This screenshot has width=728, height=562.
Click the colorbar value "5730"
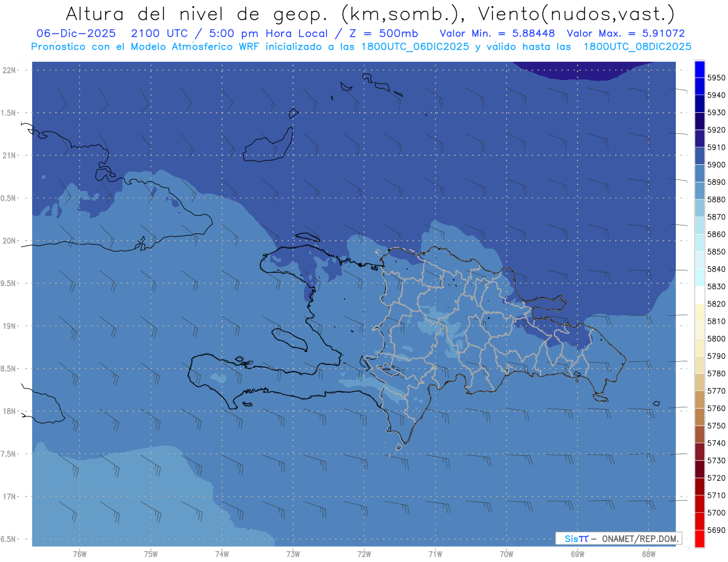click(x=716, y=460)
